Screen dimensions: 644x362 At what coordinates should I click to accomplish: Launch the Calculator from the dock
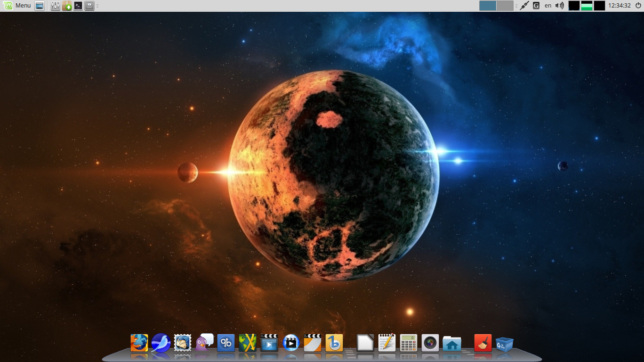[409, 343]
